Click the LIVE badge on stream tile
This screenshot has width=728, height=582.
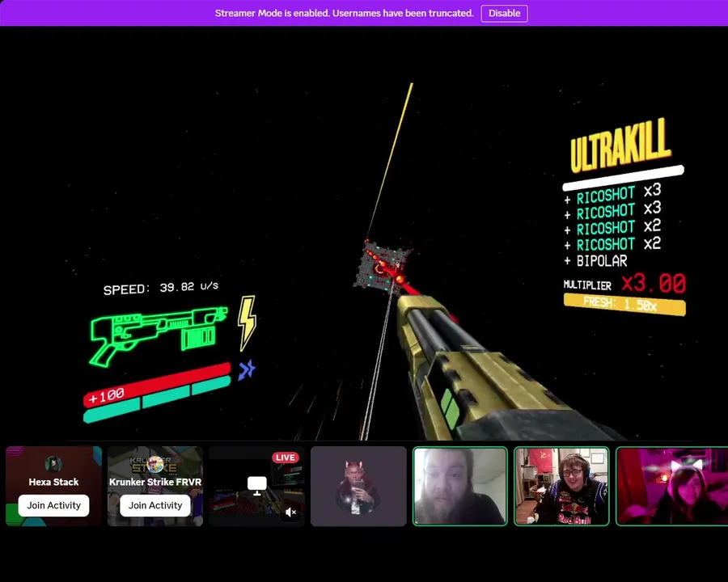285,458
